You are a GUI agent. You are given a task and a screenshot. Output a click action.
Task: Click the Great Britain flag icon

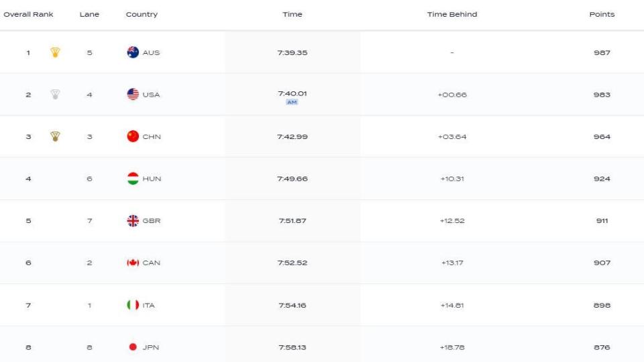tap(133, 220)
